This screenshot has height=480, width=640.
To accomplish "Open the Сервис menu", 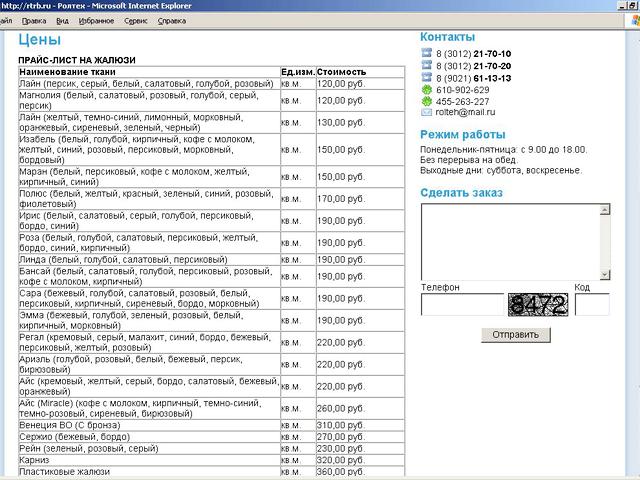I will 136,20.
